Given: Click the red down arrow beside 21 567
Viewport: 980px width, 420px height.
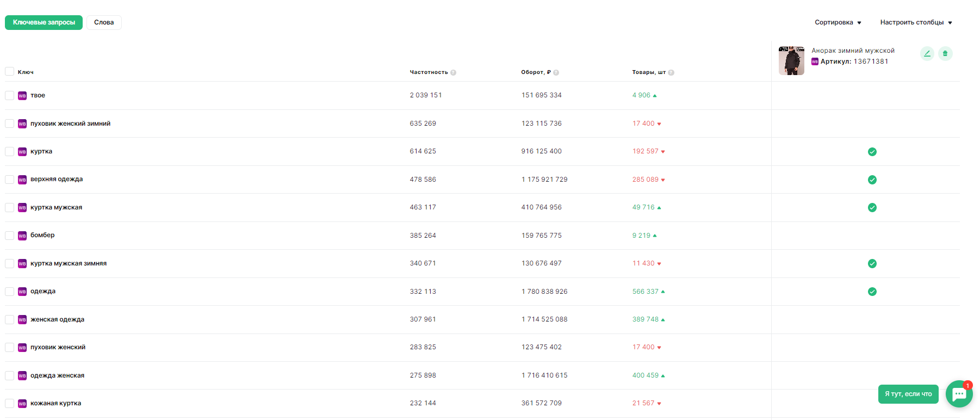Looking at the screenshot, I should click(659, 404).
